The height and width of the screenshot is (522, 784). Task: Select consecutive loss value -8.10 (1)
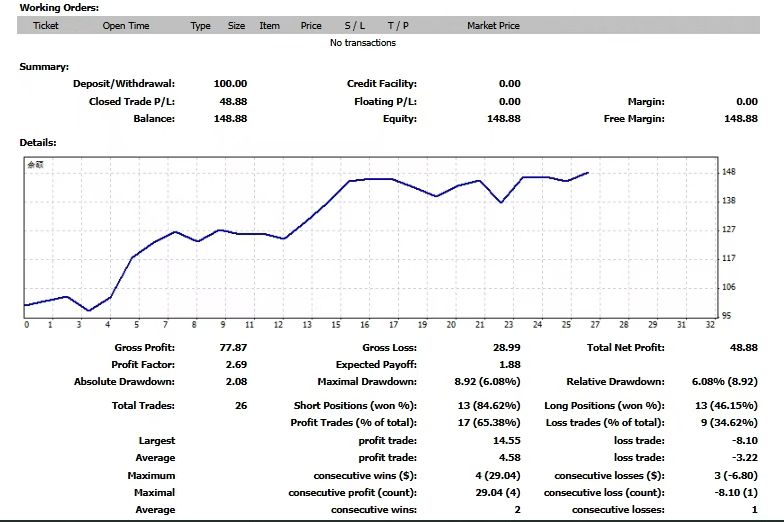point(736,492)
